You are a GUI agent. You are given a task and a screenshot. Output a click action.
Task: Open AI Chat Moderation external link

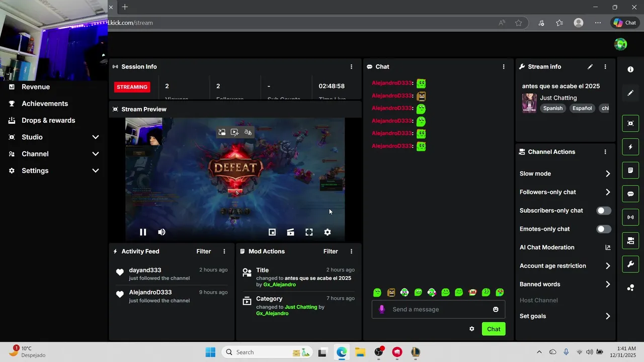click(608, 247)
